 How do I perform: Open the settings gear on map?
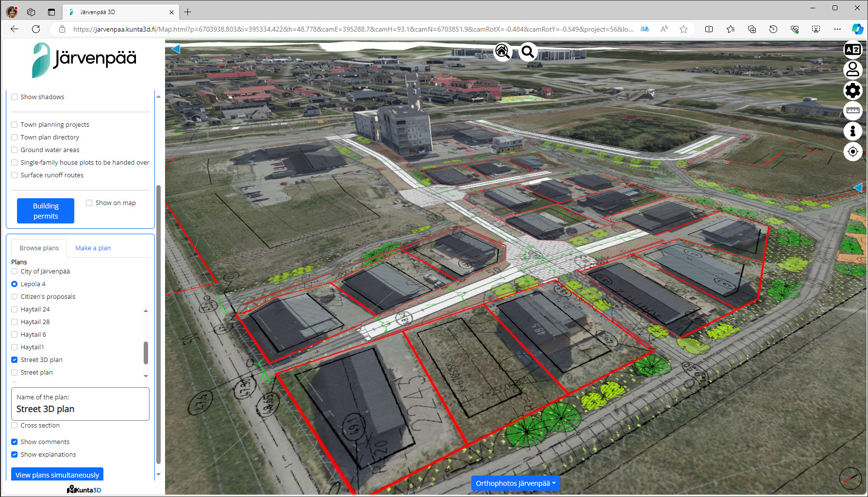pyautogui.click(x=852, y=90)
